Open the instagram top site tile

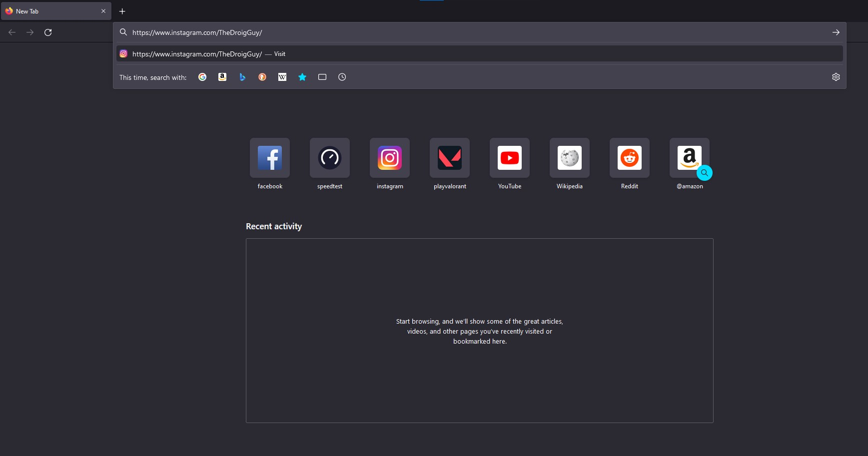point(390,158)
